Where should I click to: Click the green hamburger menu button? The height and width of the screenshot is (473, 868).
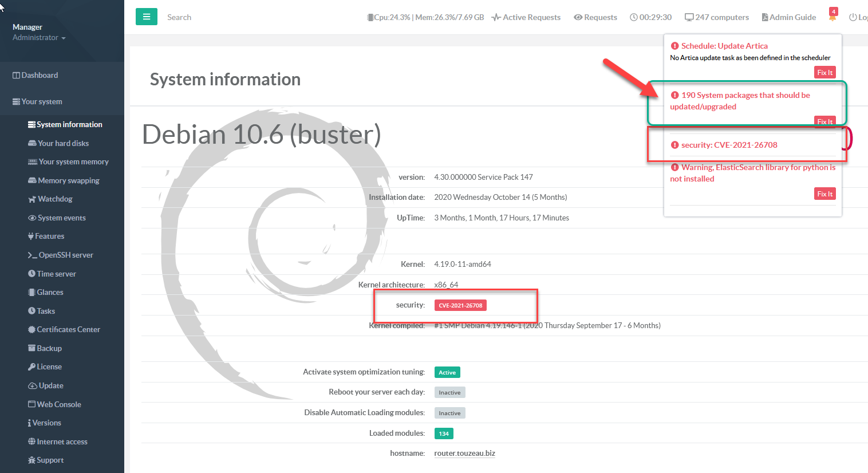click(147, 17)
